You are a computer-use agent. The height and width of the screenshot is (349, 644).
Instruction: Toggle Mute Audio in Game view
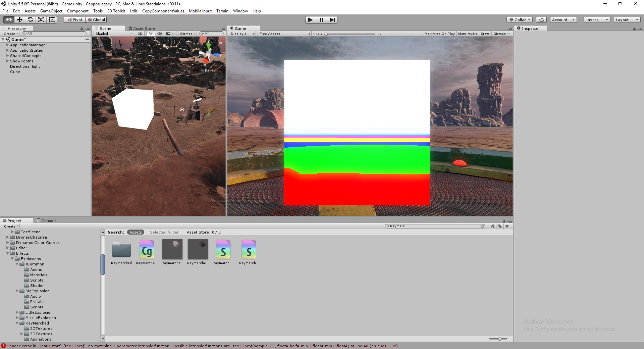point(468,34)
